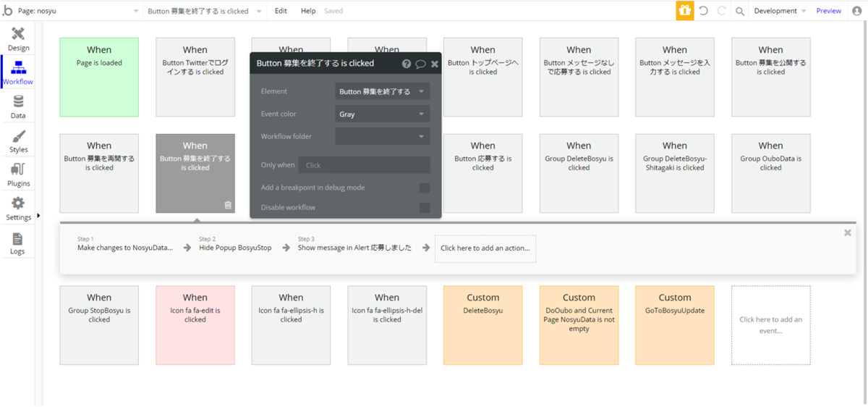Select the Custom GoToBosyuUpdate event
Viewport: 868px width, 407px height.
point(675,325)
